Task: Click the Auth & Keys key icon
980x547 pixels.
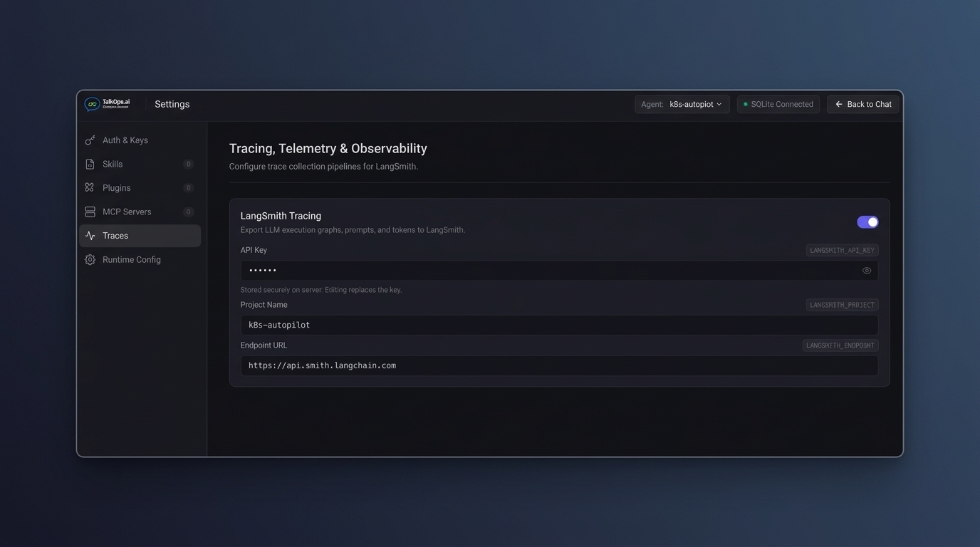Action: pyautogui.click(x=90, y=140)
